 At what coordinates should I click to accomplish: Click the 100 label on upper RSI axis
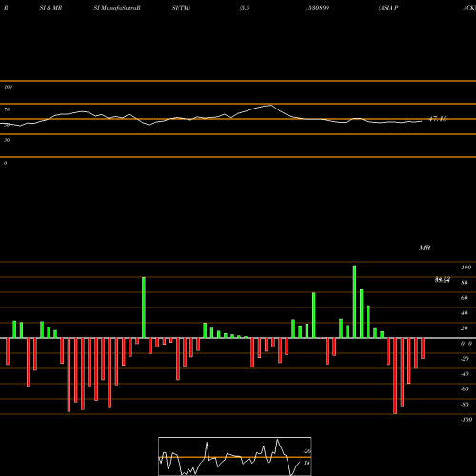tap(8, 87)
